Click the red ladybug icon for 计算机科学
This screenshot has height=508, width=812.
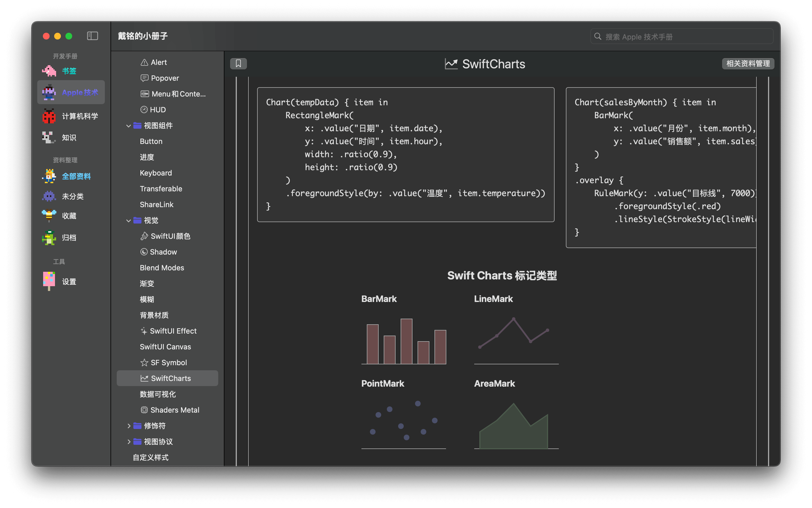pyautogui.click(x=49, y=116)
